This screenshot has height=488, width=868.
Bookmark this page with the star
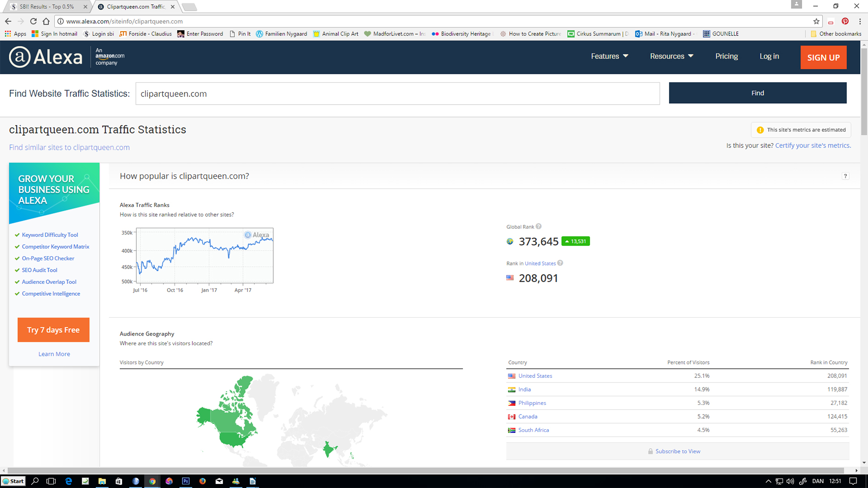(x=816, y=21)
